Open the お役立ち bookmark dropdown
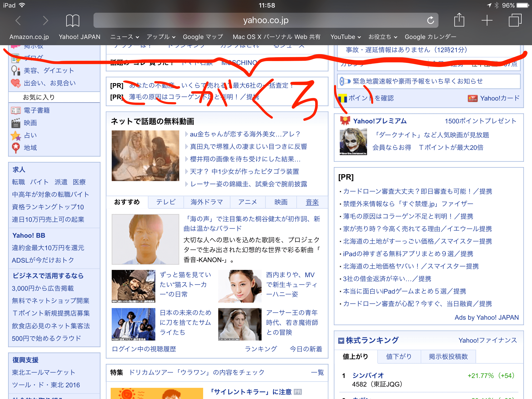 [x=383, y=37]
